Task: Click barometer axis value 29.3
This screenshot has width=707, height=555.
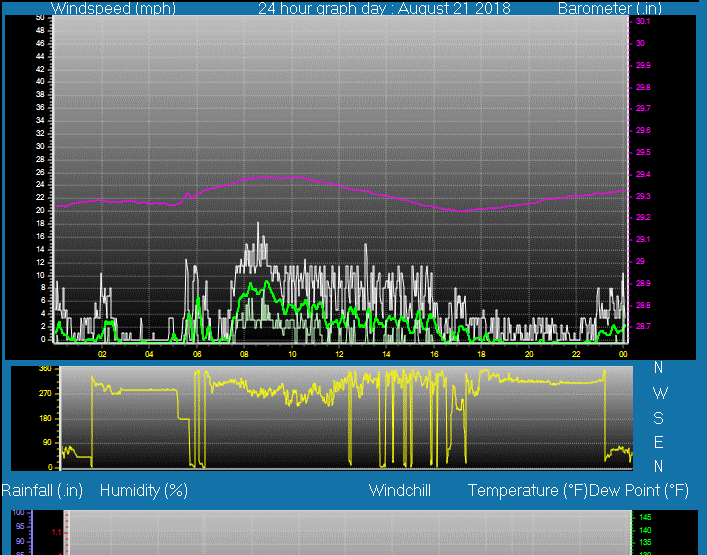Action: [643, 197]
